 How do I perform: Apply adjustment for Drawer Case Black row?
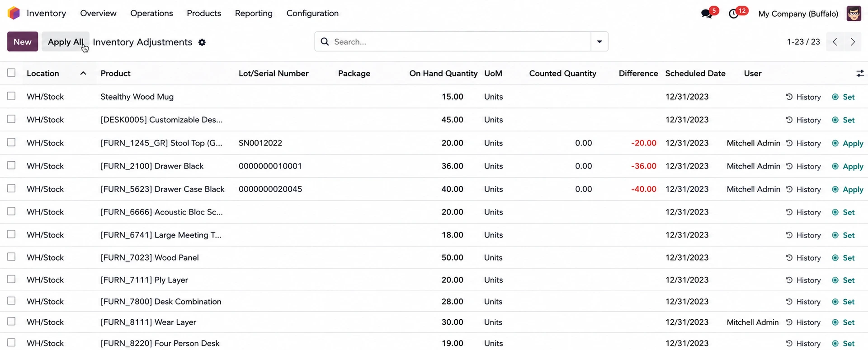pos(848,189)
